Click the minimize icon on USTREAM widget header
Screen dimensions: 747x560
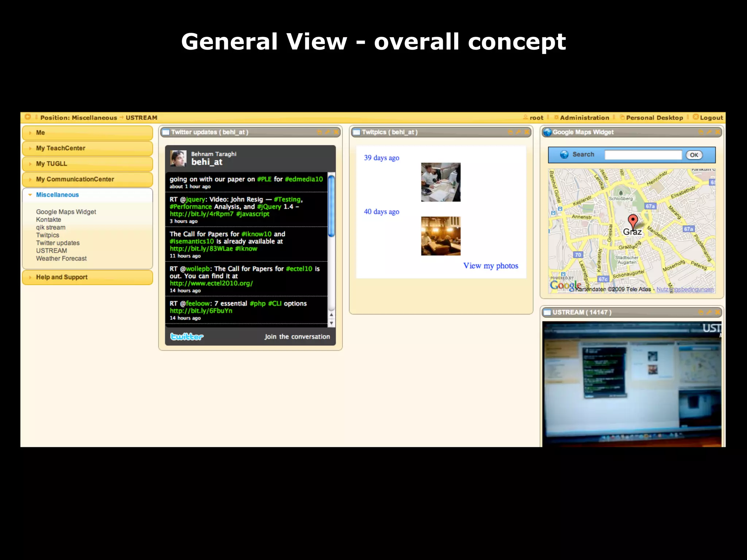701,312
